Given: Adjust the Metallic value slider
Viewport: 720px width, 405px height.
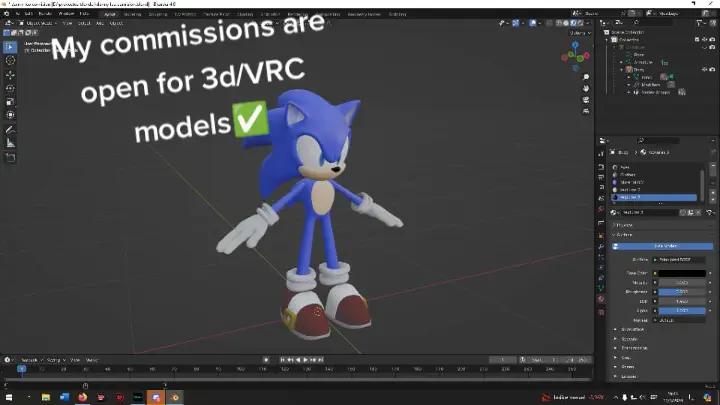Looking at the screenshot, I should (x=682, y=283).
